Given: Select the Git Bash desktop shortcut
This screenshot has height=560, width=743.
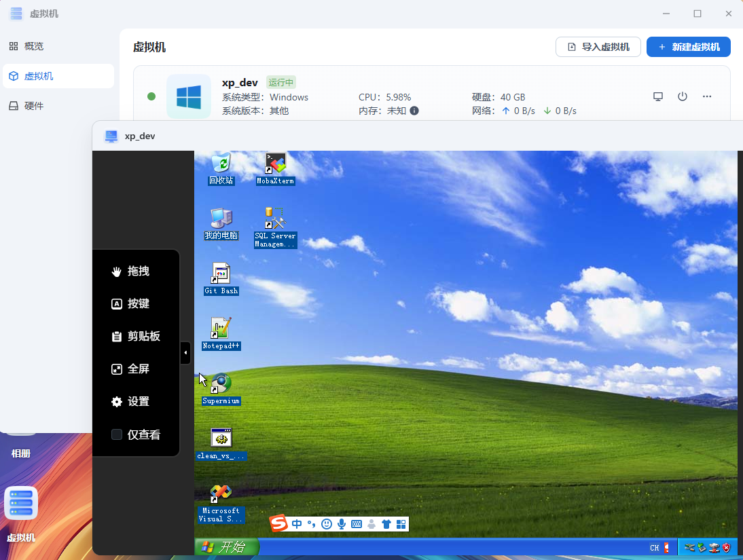Looking at the screenshot, I should coord(221,278).
